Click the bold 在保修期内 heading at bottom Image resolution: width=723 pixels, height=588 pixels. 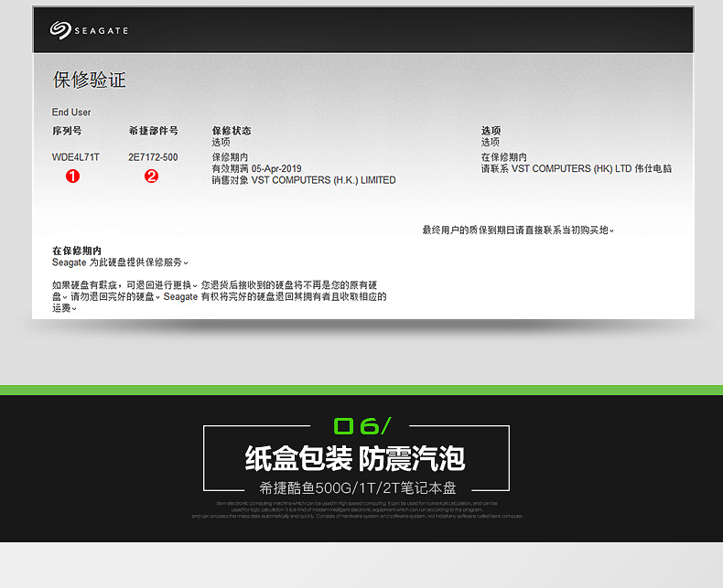[x=77, y=251]
